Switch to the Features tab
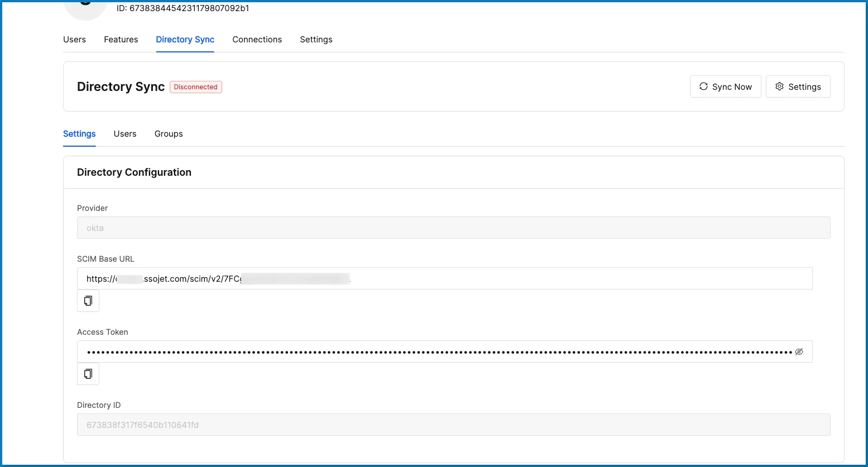Screen dimensions: 868x467 click(121, 39)
